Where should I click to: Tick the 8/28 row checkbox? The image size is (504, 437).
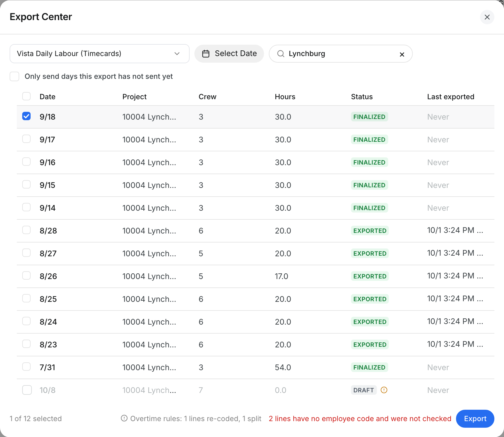[x=26, y=230]
